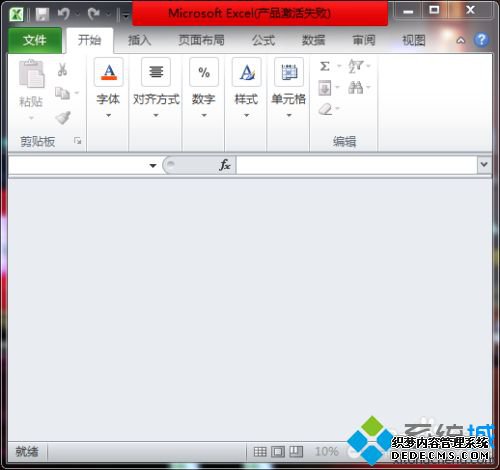Click the 就绪 ready status text
The image size is (500, 470).
click(27, 452)
